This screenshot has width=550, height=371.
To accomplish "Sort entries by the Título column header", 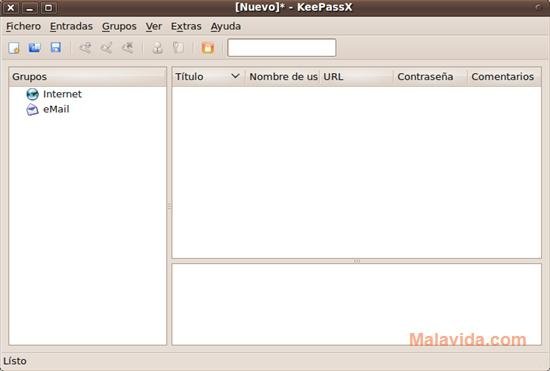I will pyautogui.click(x=209, y=76).
